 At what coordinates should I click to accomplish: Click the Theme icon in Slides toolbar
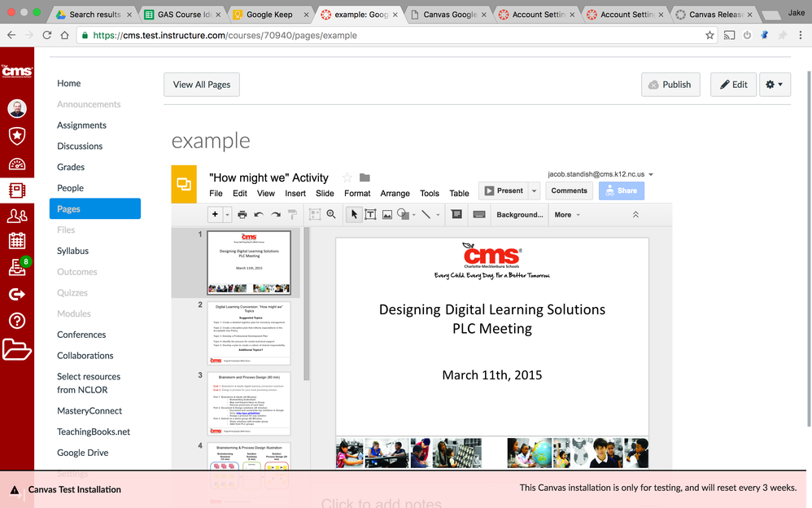479,214
